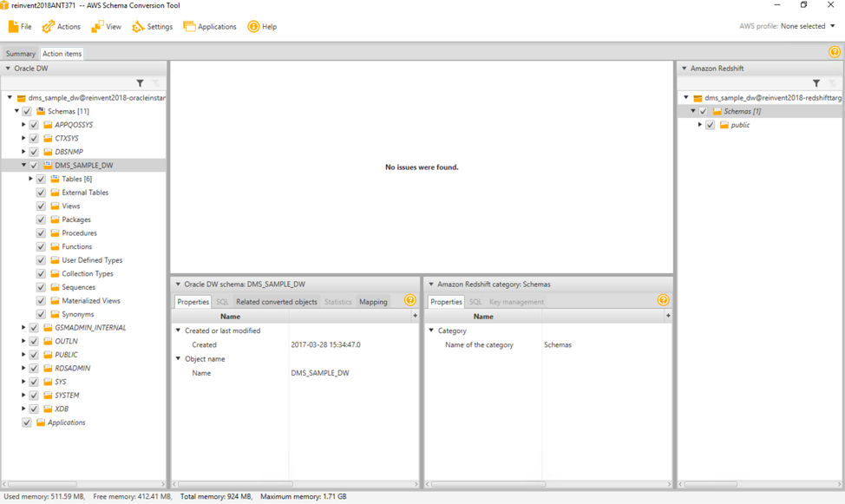
Task: Uncheck the External Tables checkbox
Action: tap(41, 193)
